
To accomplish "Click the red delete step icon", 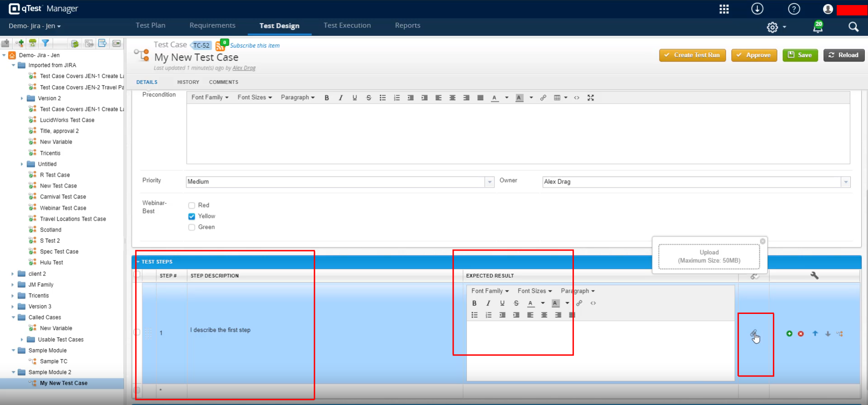I will tap(801, 333).
